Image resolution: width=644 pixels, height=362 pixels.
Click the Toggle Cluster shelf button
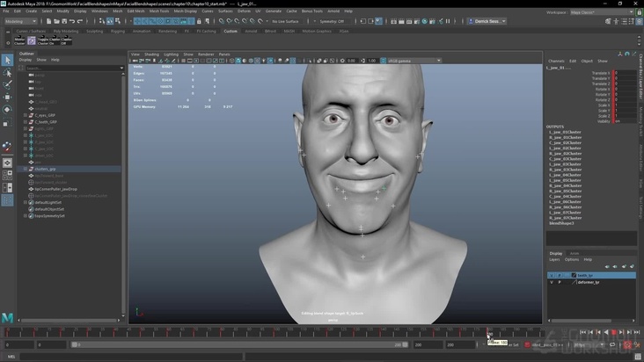coord(43,40)
